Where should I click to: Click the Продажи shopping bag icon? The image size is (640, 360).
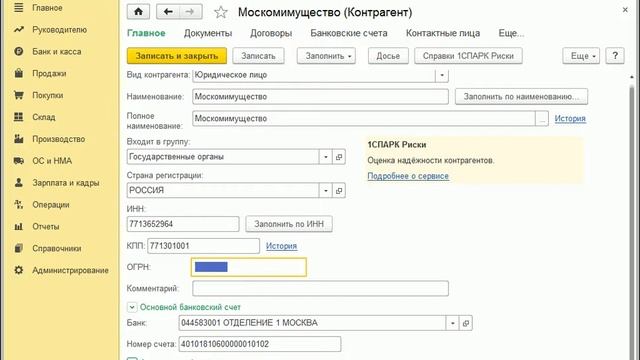pos(18,73)
